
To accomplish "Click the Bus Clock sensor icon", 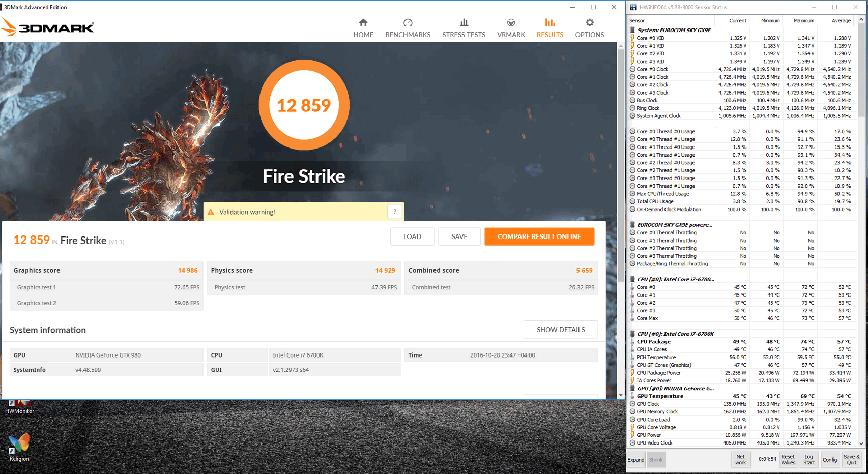I will [x=632, y=100].
